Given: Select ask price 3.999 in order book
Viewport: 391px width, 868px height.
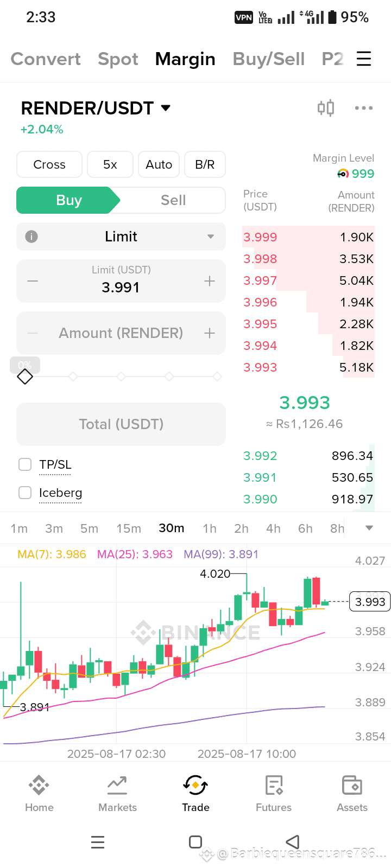Looking at the screenshot, I should [260, 237].
